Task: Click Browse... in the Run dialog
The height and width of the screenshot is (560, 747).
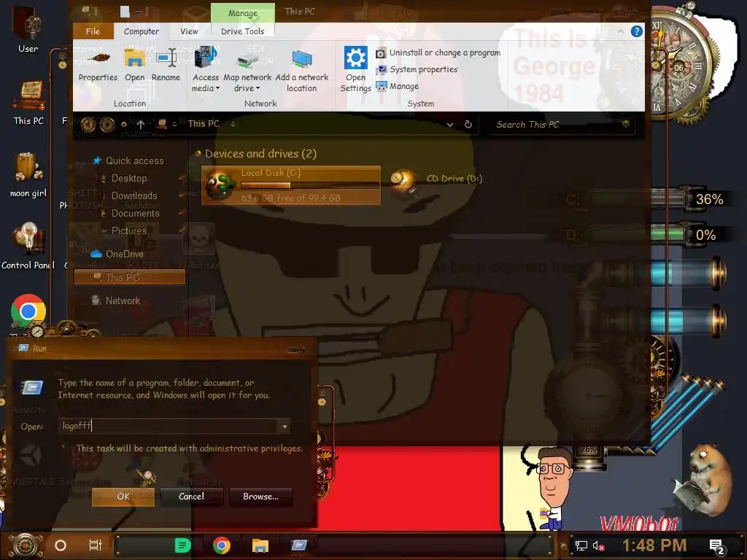Action: [260, 497]
